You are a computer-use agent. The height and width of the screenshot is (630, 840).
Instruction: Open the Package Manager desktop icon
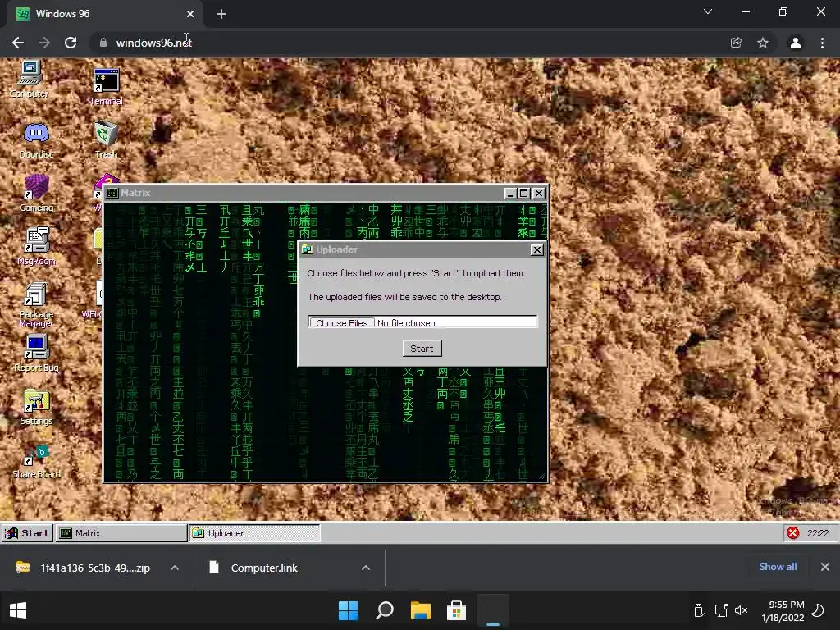(x=36, y=304)
